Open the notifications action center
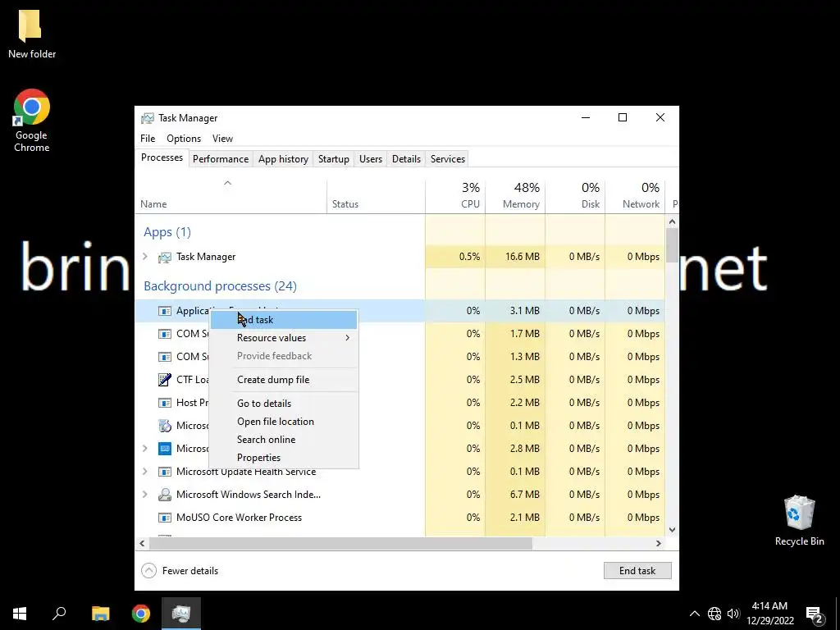 point(815,614)
